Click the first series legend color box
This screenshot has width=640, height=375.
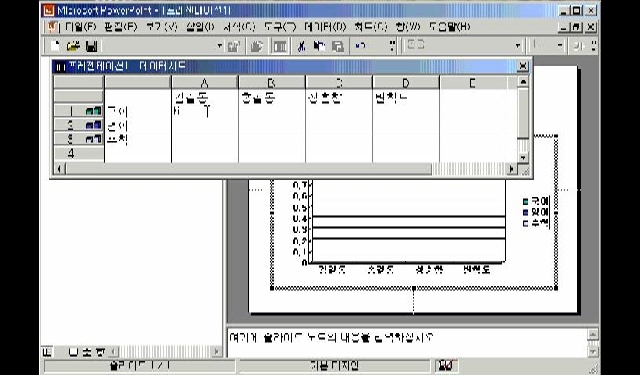coord(525,201)
